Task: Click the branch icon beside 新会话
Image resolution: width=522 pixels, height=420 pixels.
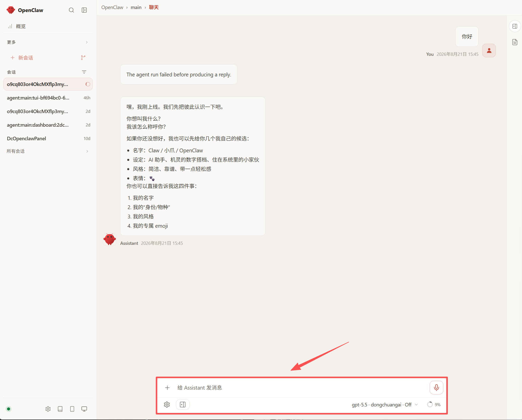Action: (x=83, y=58)
